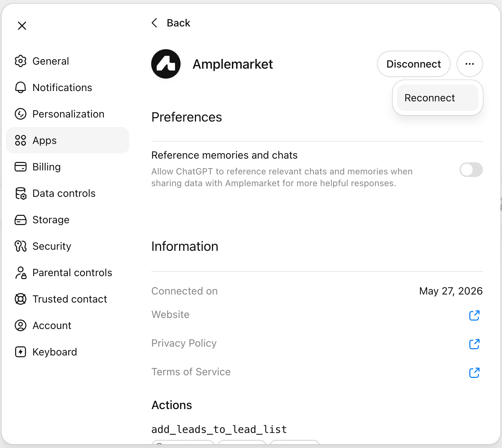Click the Personalization icon
The height and width of the screenshot is (448, 502).
tap(21, 114)
